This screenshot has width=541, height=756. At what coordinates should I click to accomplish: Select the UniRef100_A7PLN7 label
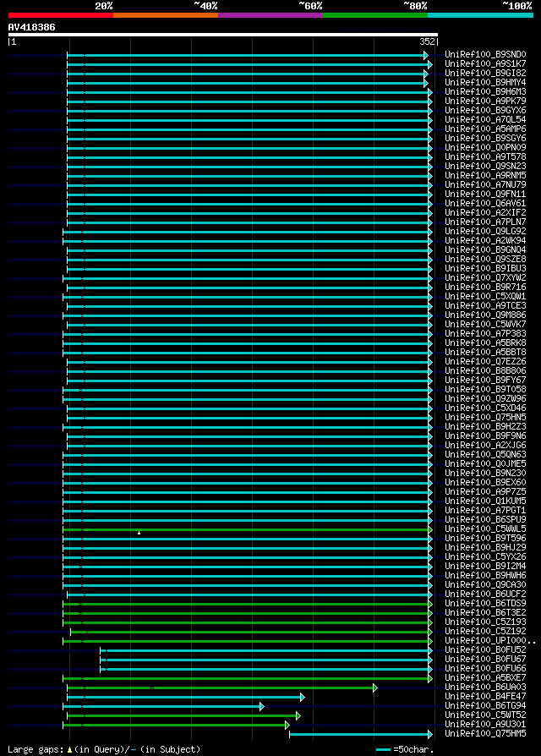pos(485,222)
